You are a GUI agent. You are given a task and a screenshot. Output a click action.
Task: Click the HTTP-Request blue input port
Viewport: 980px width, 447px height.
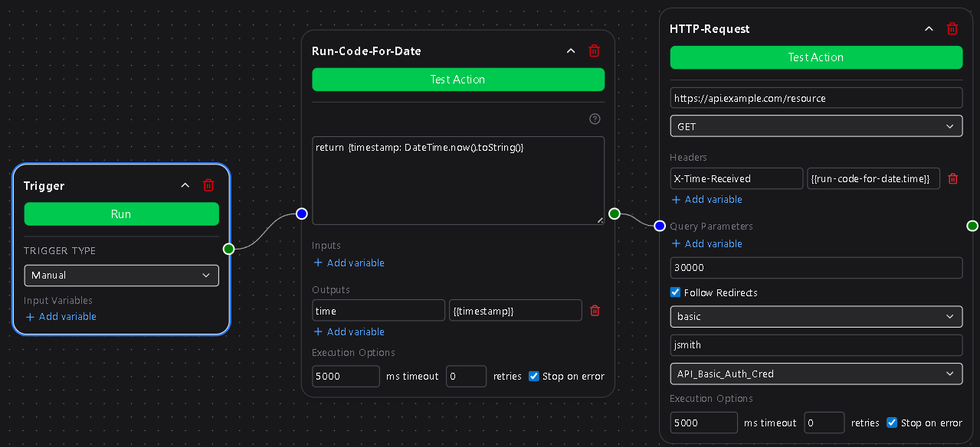coord(660,226)
